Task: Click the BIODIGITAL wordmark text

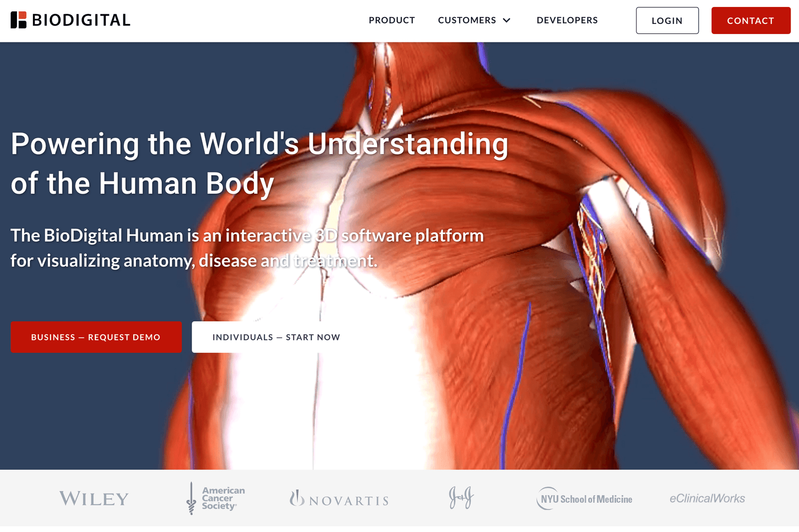Action: pos(81,20)
